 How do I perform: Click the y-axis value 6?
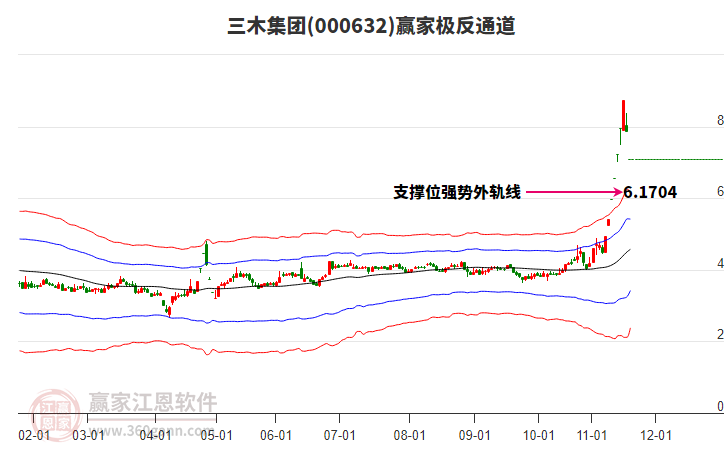tap(720, 191)
